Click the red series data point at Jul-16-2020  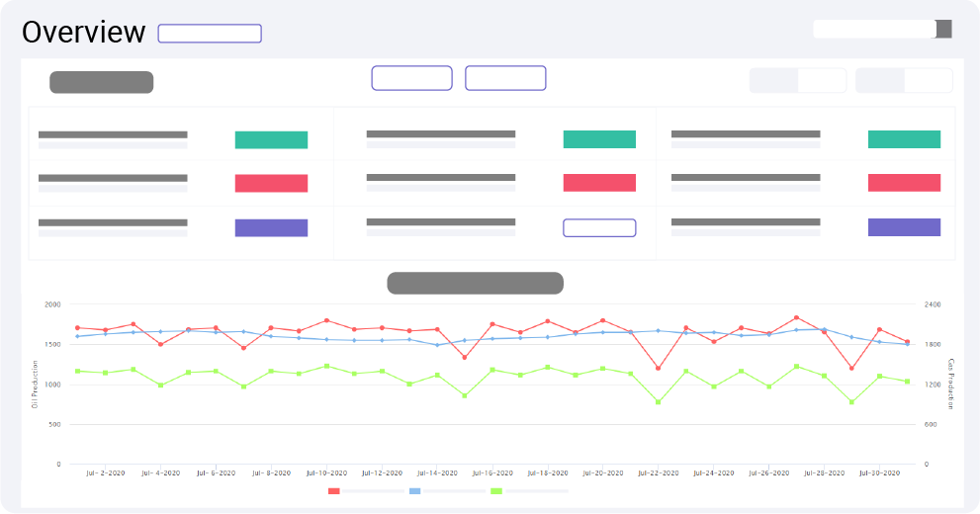[492, 324]
